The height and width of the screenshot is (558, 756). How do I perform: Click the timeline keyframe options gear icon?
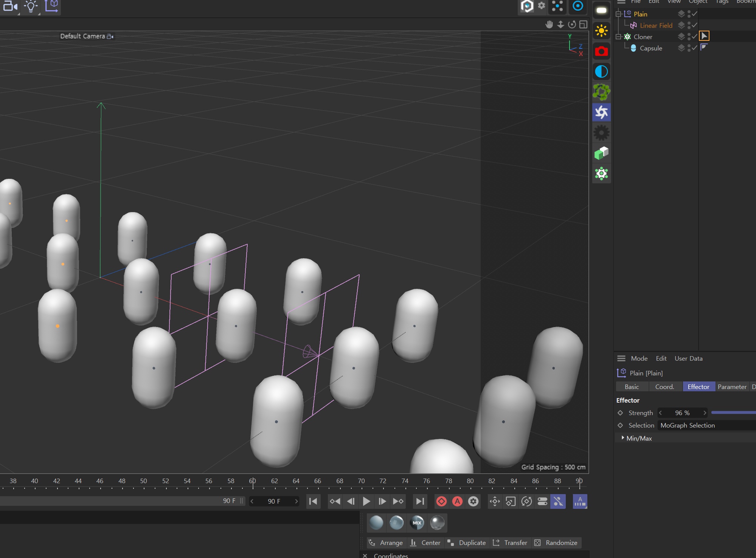point(473,501)
